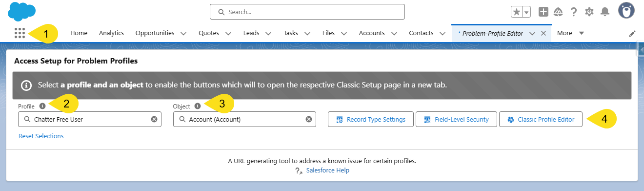Expand the Quotes tab dropdown
Viewport: 644px width, 191px height.
(x=228, y=34)
